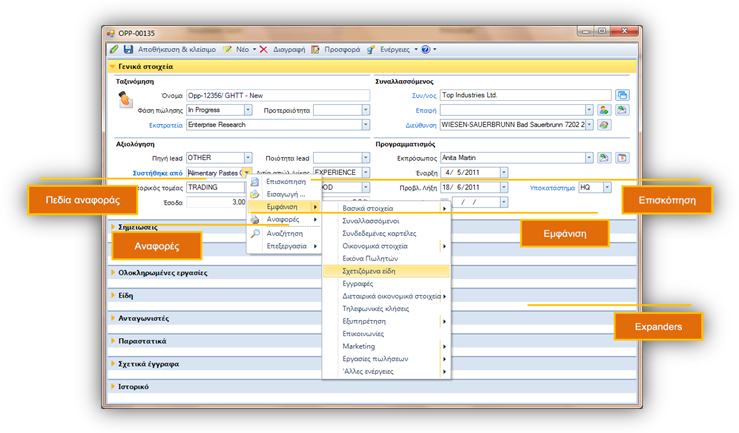Open the HQ Υποκατάστημα dropdown
Screen dimensions: 739x433
(608, 187)
